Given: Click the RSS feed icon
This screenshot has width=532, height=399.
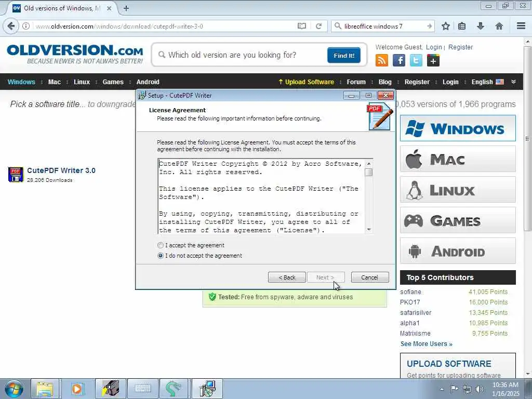Looking at the screenshot, I should pyautogui.click(x=382, y=60).
